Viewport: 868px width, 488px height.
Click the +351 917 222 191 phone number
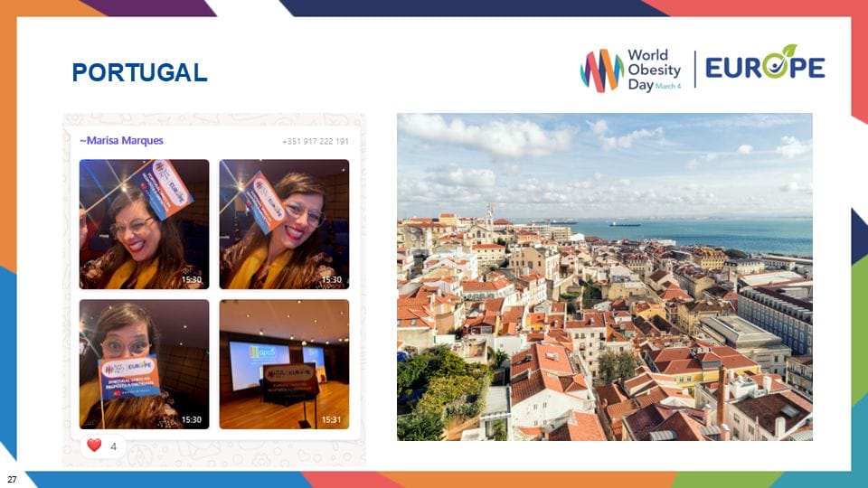[x=315, y=142]
